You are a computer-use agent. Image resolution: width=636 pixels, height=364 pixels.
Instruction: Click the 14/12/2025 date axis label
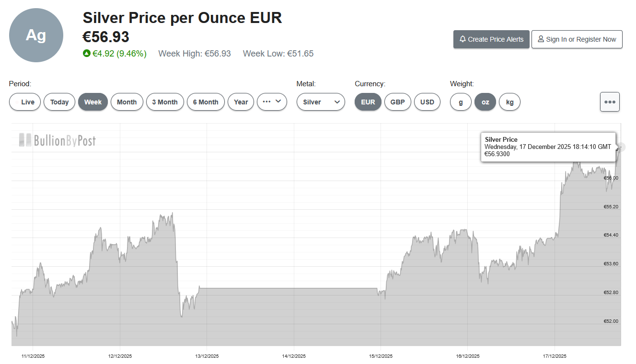click(294, 356)
